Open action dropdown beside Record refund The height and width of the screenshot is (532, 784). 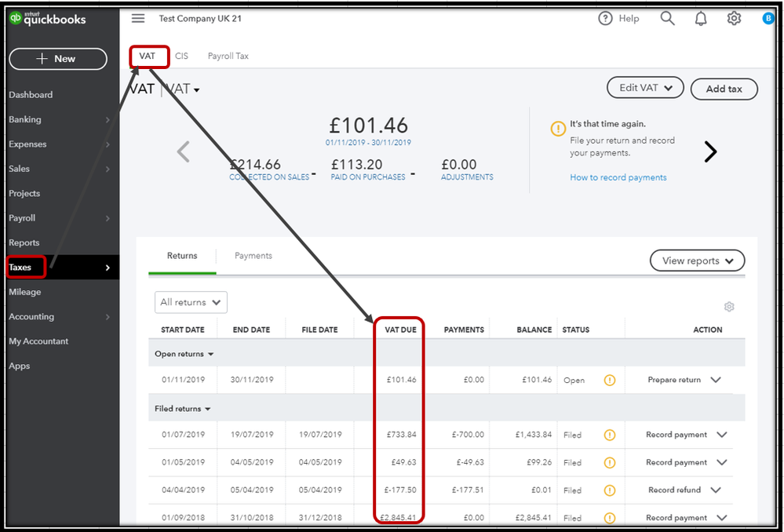[716, 490]
